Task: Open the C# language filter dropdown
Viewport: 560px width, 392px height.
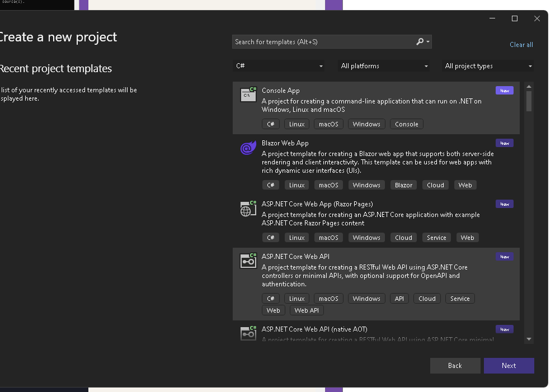Action: pyautogui.click(x=279, y=65)
